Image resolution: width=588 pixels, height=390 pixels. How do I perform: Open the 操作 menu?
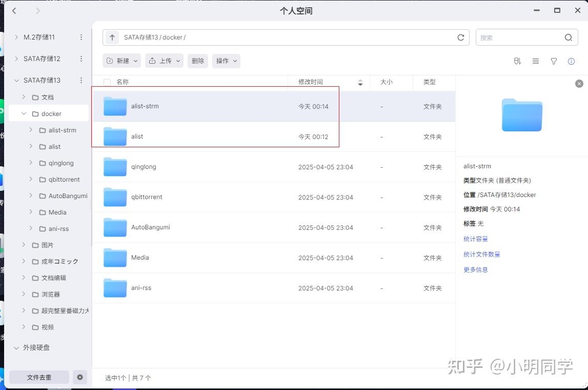226,61
